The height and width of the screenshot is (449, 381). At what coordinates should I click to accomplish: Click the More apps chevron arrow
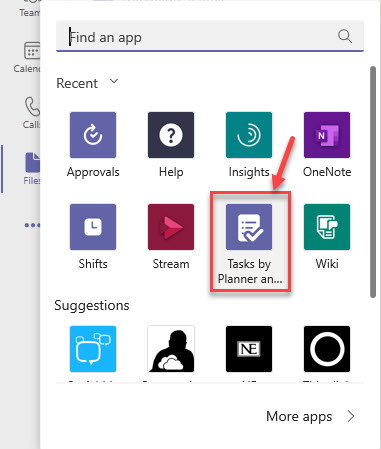(351, 416)
